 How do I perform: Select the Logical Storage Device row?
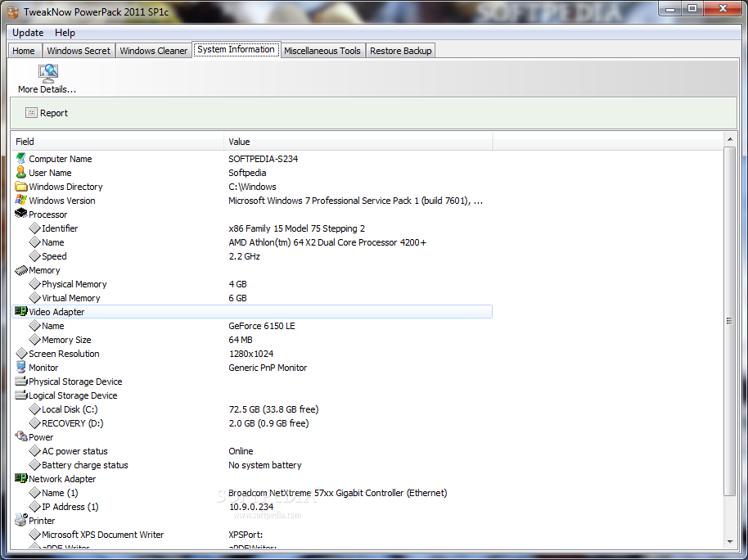[252, 395]
